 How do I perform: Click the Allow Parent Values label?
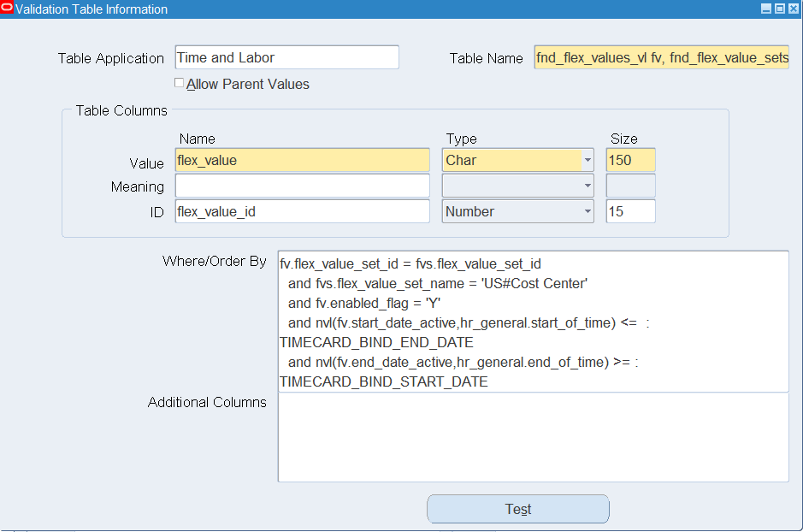coord(248,84)
